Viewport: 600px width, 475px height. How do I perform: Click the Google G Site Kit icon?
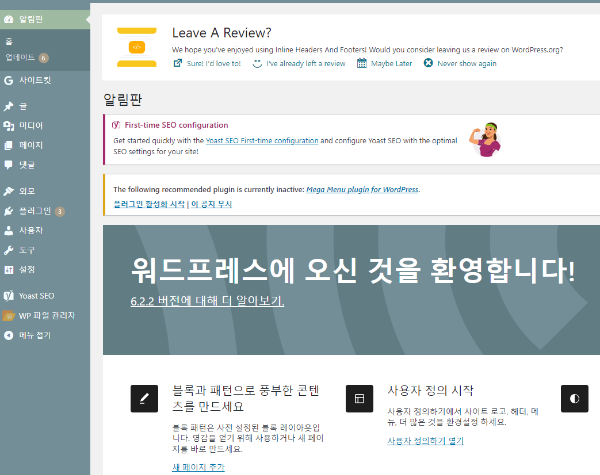point(8,80)
